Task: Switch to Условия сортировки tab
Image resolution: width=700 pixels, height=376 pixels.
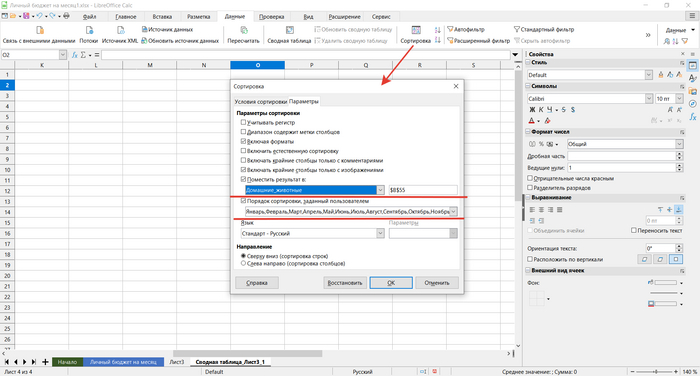Action: pyautogui.click(x=261, y=102)
